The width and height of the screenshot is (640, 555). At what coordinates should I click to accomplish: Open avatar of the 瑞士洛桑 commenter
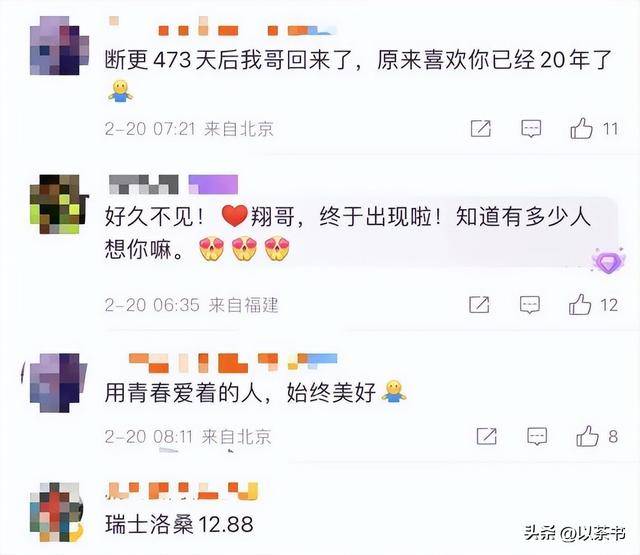56,512
